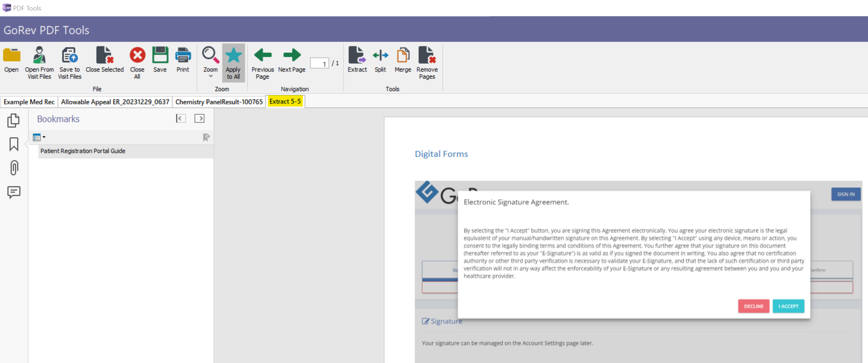868x363 pixels.
Task: Click the total page count '/ 1' label
Action: (x=335, y=63)
